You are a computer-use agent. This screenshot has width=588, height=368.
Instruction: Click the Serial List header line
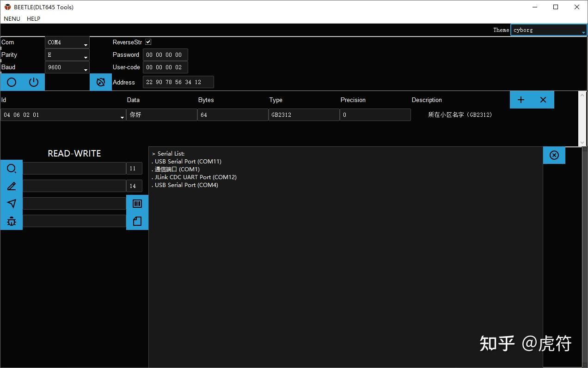[x=168, y=154]
